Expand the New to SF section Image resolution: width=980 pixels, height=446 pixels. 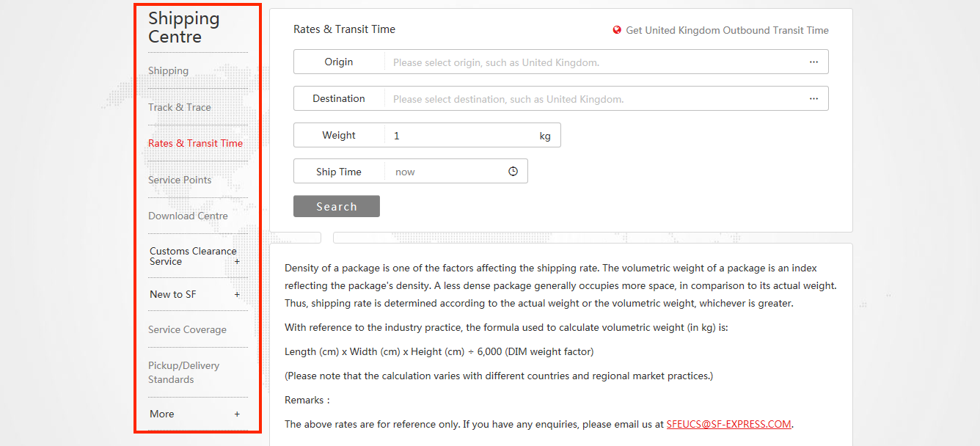tap(237, 294)
